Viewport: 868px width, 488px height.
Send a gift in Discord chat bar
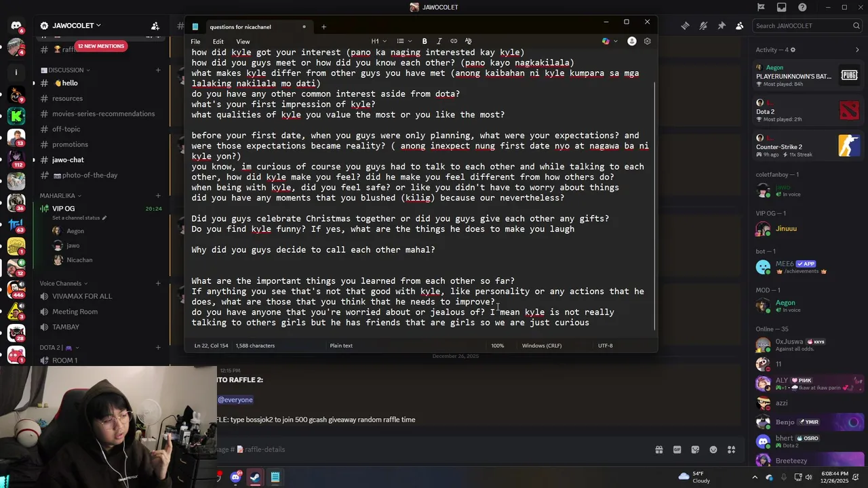pos(658,449)
